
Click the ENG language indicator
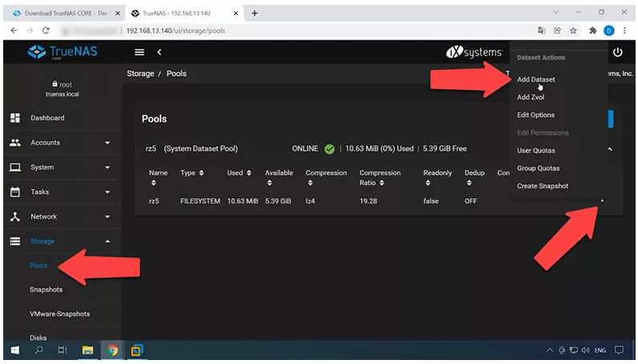599,350
